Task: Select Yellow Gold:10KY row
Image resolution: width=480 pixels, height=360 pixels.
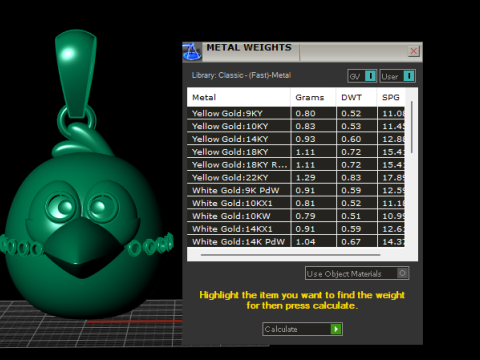Action: 296,126
